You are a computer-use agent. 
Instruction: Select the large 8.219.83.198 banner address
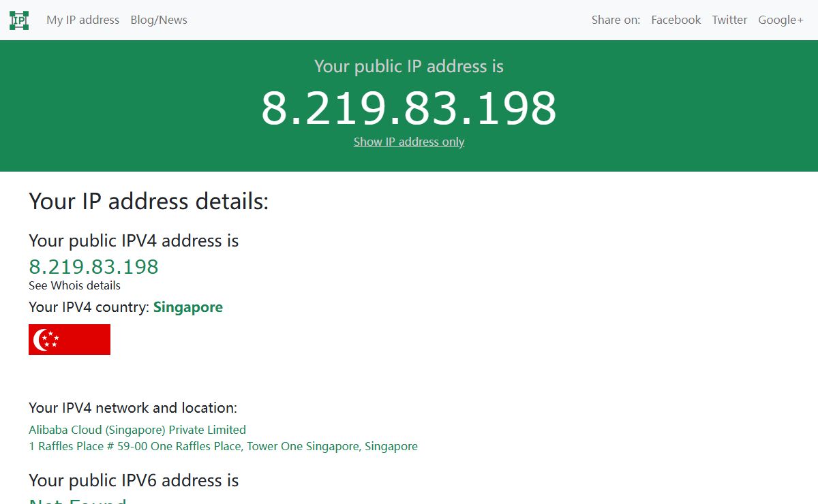tap(409, 108)
